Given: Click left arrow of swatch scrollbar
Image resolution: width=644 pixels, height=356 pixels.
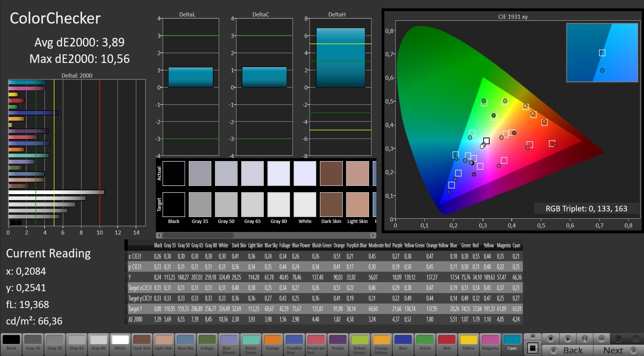Looking at the screenshot, I should point(159,235).
